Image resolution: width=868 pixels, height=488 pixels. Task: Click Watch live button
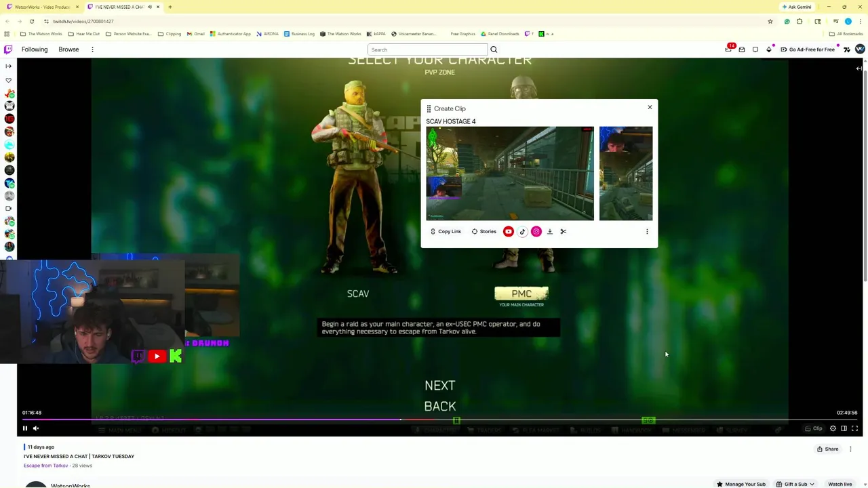(840, 484)
